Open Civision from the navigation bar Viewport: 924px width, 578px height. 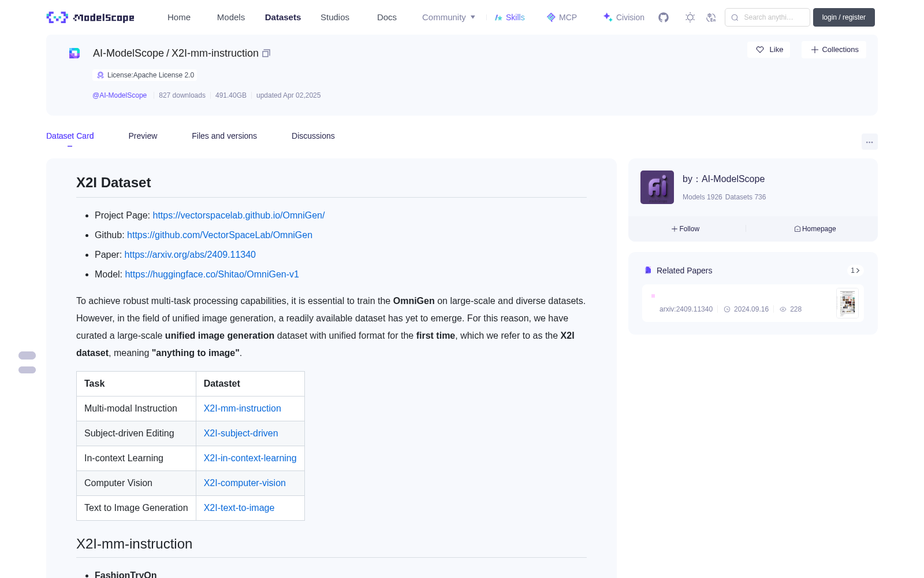click(624, 17)
